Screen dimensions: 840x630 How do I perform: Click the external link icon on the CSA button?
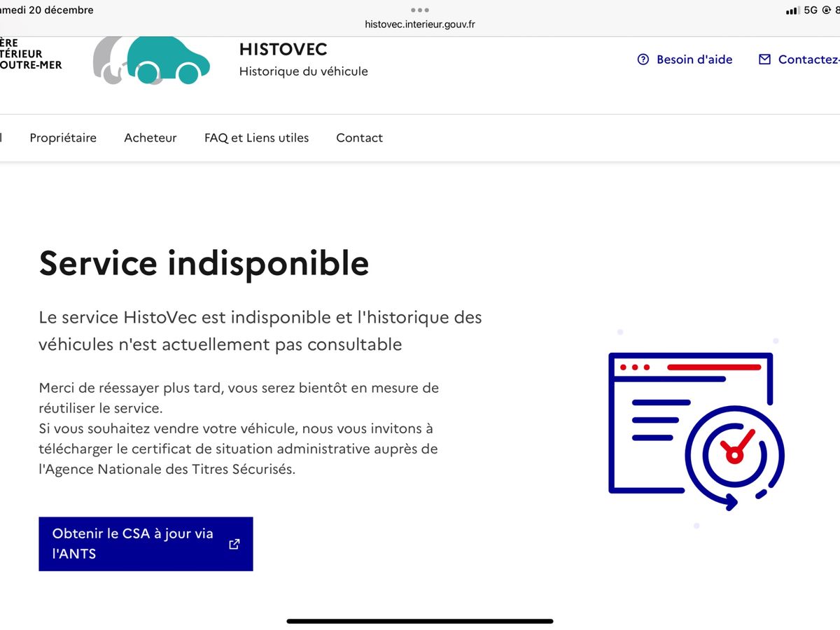point(234,544)
